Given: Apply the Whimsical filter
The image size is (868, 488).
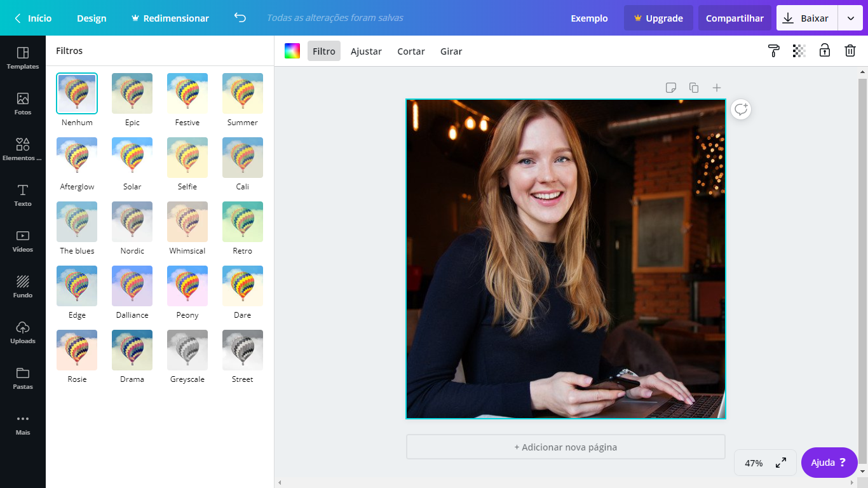Looking at the screenshot, I should pyautogui.click(x=187, y=222).
